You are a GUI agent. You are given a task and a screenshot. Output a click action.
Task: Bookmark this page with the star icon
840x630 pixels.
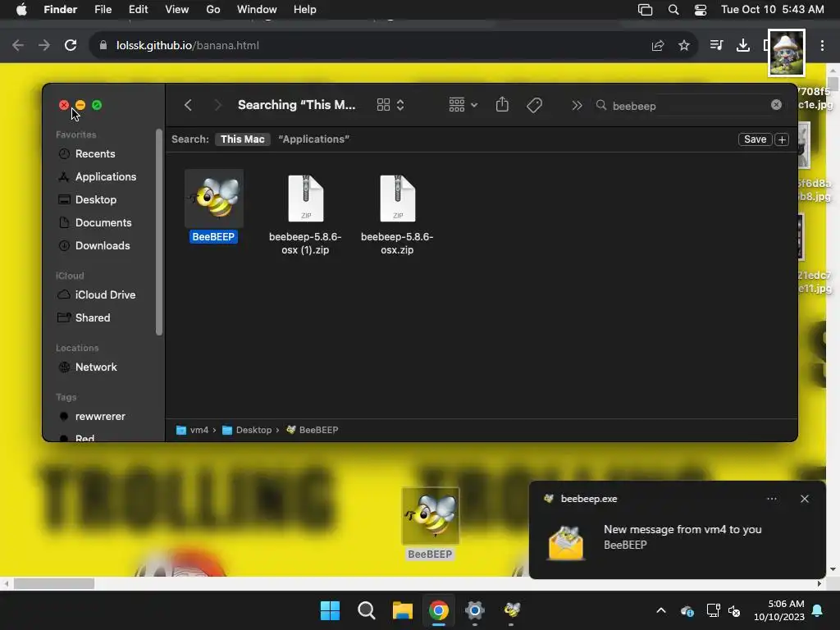click(684, 46)
